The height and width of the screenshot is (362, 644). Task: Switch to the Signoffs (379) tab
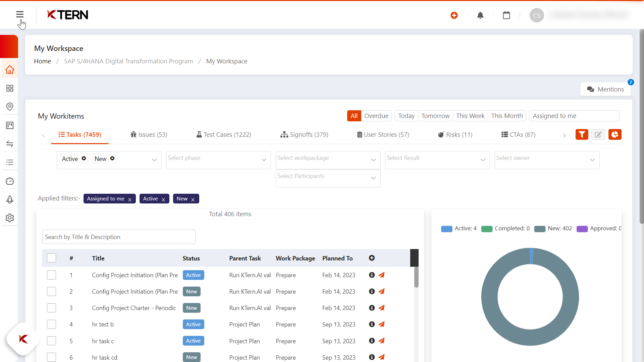[304, 134]
